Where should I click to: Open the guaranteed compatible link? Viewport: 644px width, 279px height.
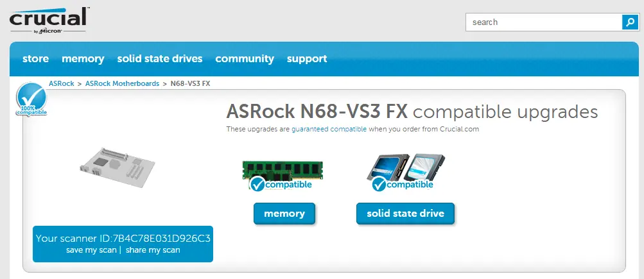coord(329,129)
